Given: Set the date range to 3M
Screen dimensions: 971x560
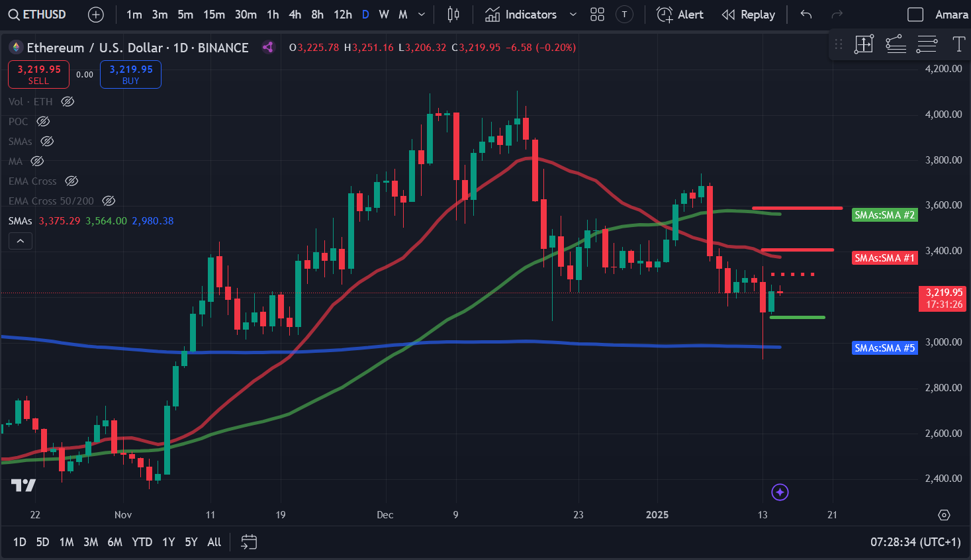Looking at the screenshot, I should 91,542.
